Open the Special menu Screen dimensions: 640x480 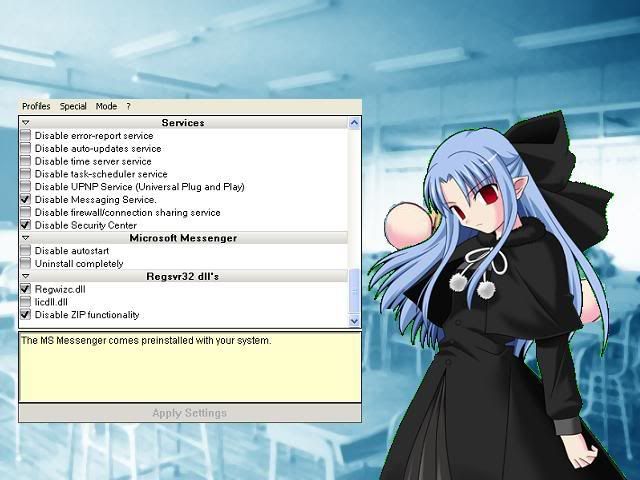coord(73,106)
